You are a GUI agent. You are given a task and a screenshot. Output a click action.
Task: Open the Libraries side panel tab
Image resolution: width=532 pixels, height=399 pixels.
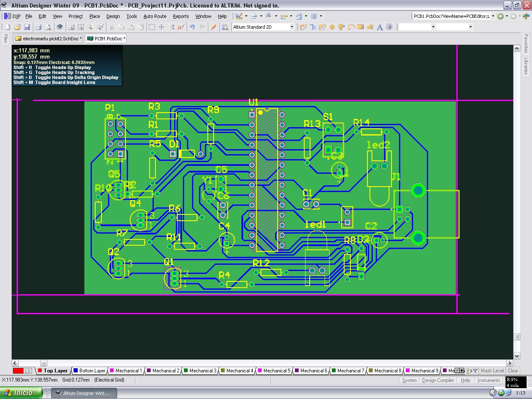tap(526, 66)
